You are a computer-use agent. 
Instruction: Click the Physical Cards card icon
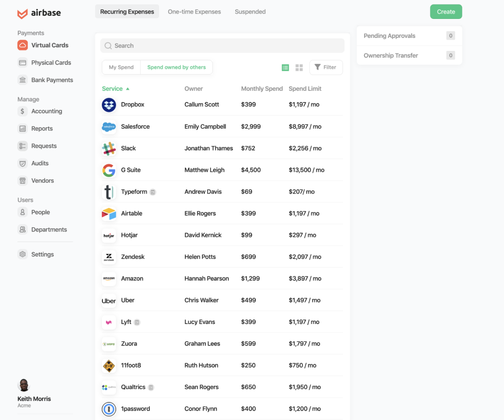[23, 62]
